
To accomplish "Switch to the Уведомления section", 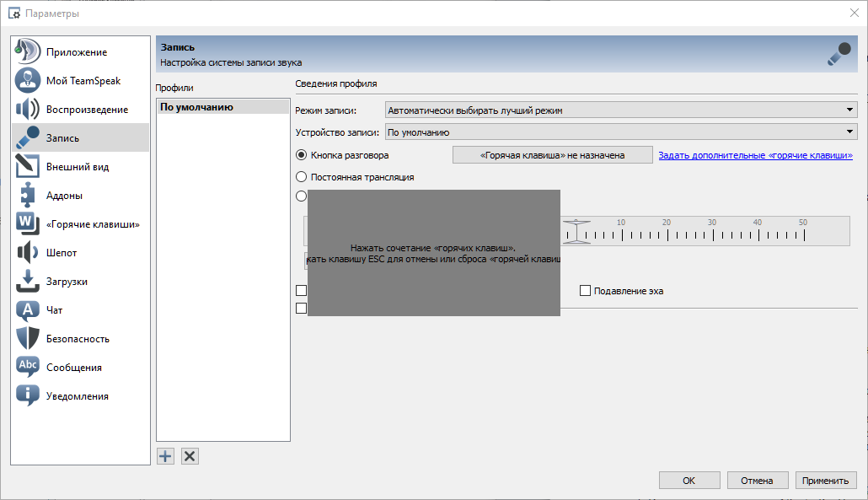I will (78, 396).
